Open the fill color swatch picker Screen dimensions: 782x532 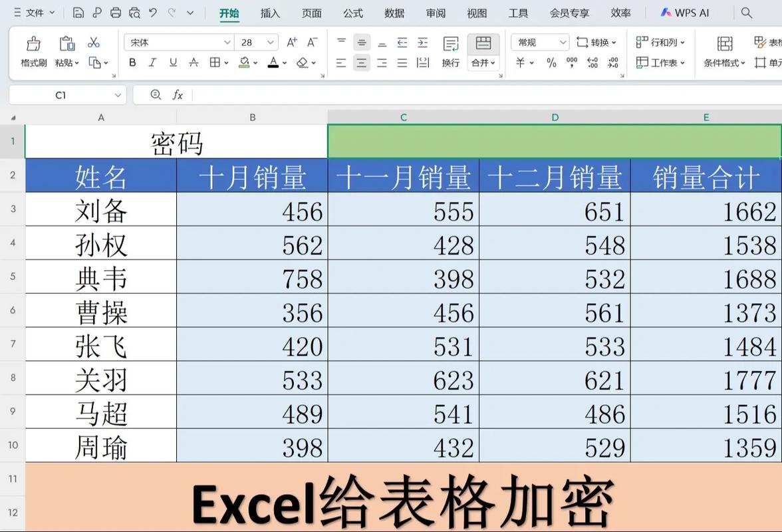(x=255, y=62)
